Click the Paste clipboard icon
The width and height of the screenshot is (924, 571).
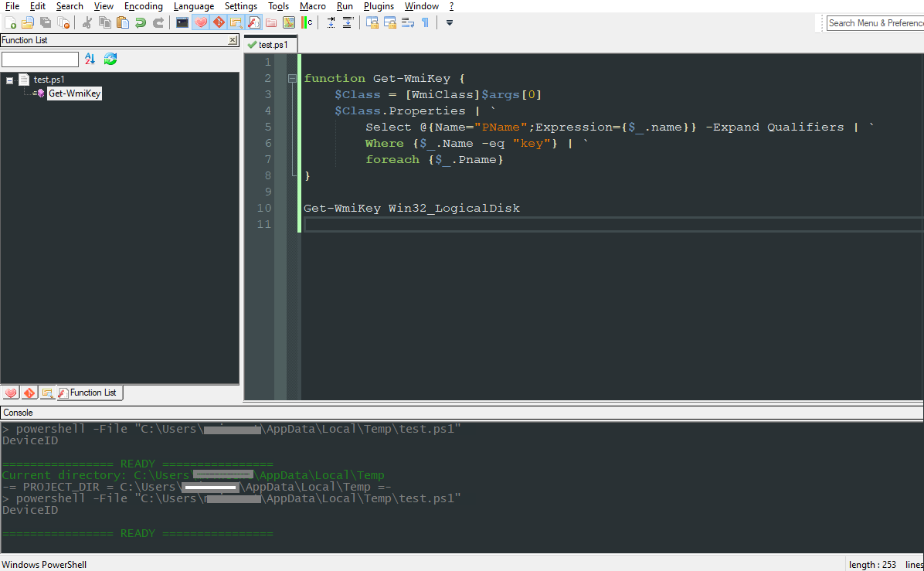coord(123,23)
